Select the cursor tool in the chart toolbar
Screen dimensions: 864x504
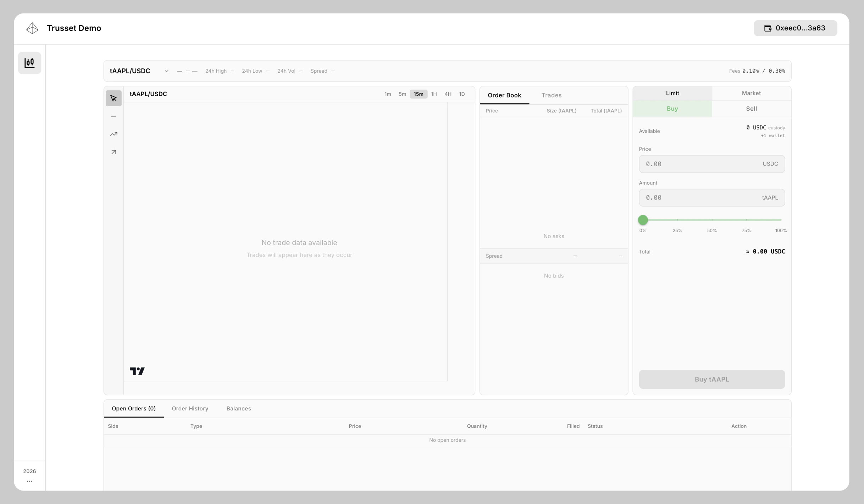click(113, 98)
